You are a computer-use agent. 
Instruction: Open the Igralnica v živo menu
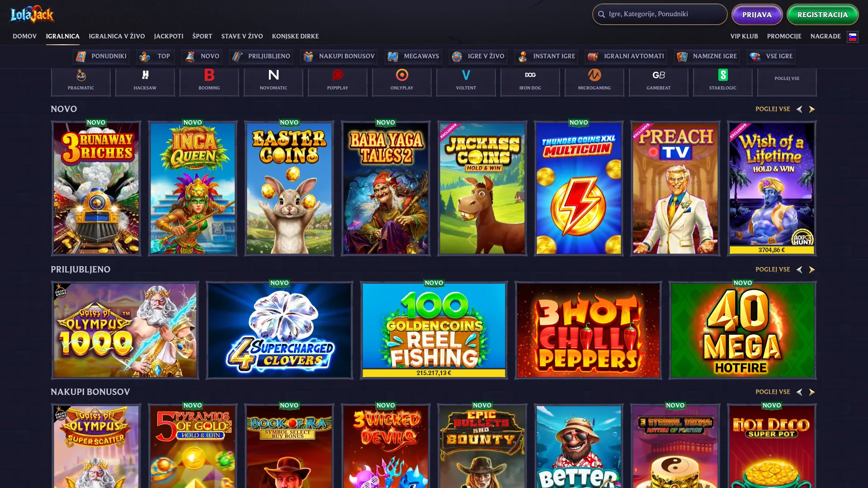pos(117,36)
